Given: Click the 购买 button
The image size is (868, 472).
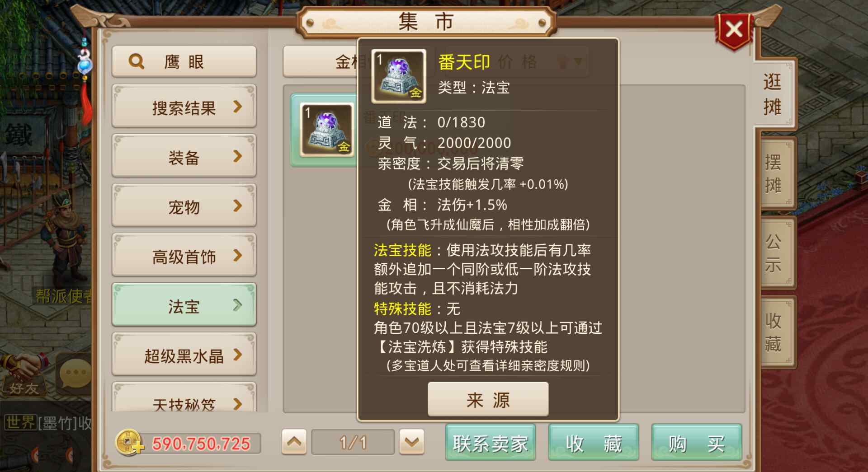Looking at the screenshot, I should point(696,443).
